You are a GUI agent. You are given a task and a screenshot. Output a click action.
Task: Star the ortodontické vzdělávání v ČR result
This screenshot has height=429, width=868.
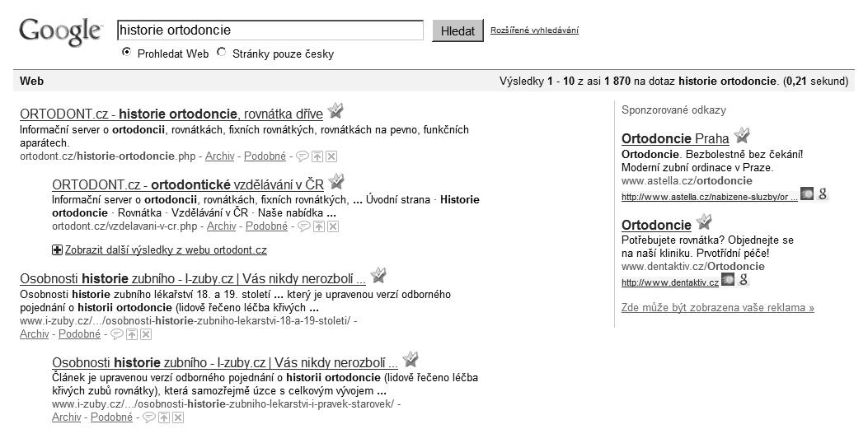[336, 181]
